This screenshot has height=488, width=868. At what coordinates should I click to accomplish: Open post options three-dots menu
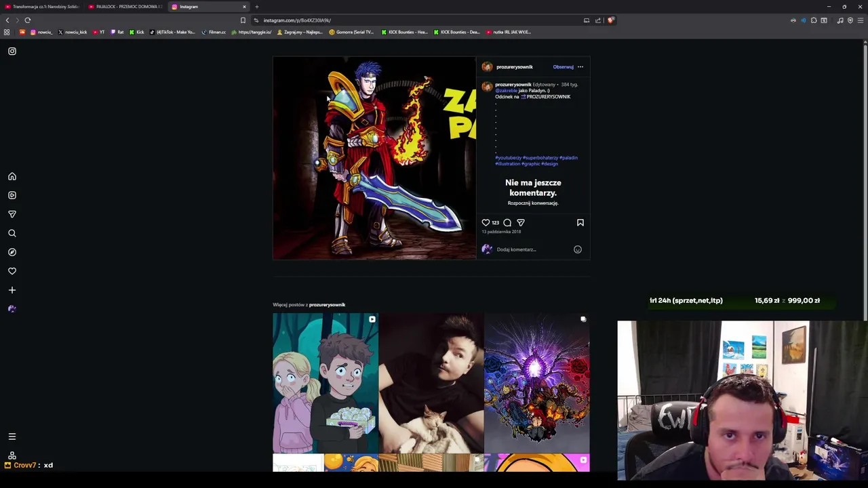[x=580, y=67]
